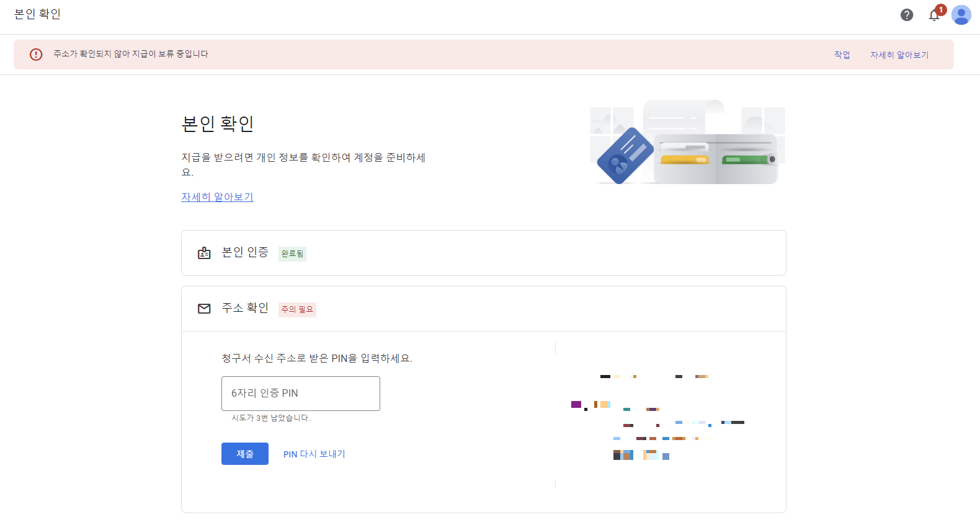Click the large 본인 확인 heading
Screen dimensions: 980x525
pyautogui.click(x=218, y=123)
